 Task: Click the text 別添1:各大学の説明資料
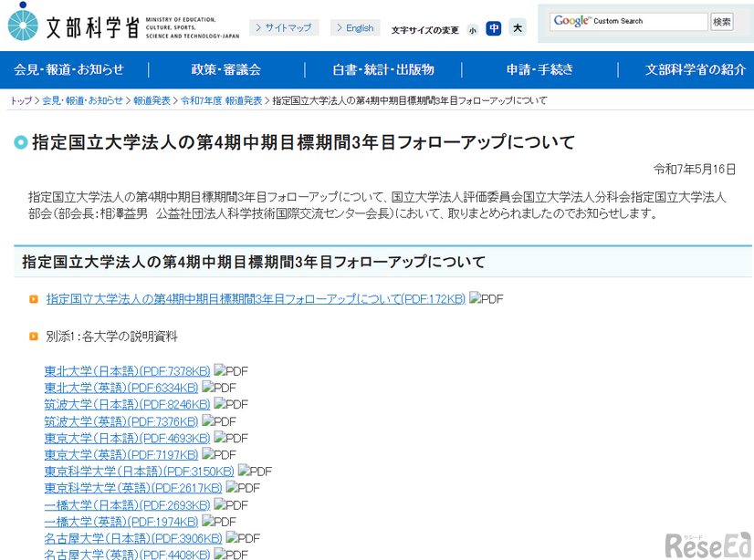pos(111,337)
